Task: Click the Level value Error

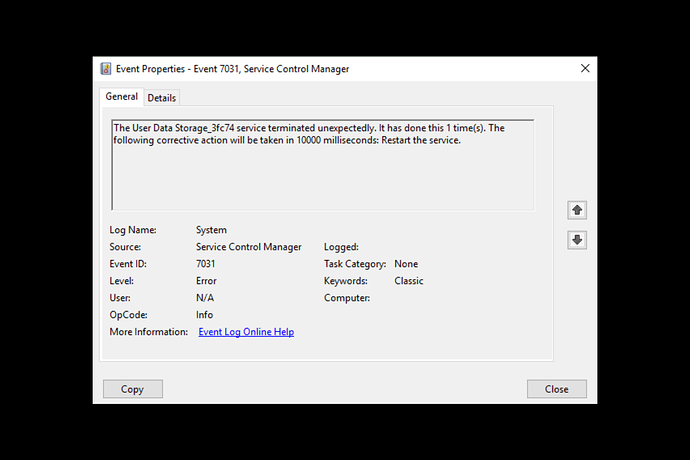Action: (206, 281)
